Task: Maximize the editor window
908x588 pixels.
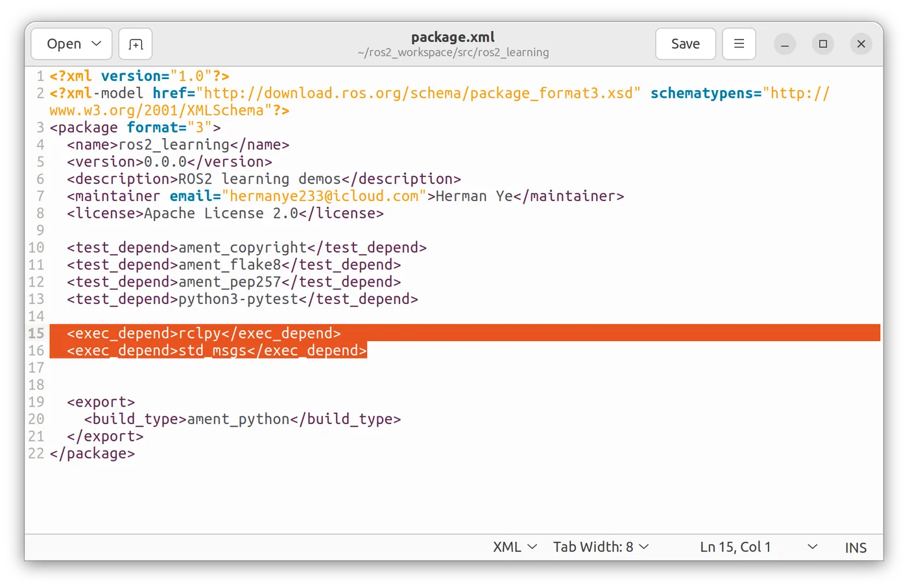Action: pyautogui.click(x=823, y=44)
